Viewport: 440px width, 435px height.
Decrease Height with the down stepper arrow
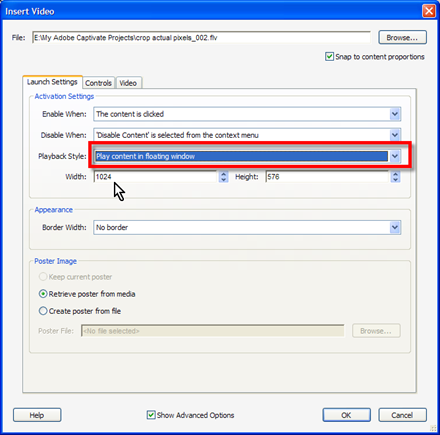395,180
